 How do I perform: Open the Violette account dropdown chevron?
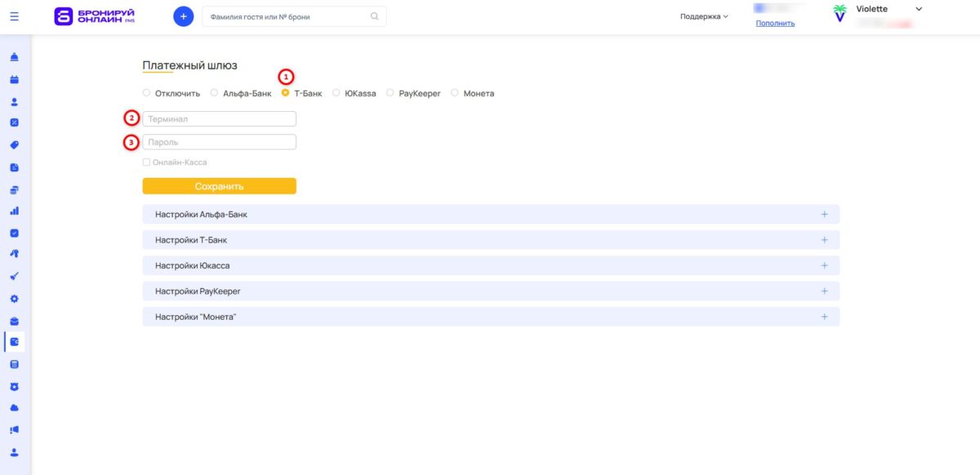(x=919, y=9)
